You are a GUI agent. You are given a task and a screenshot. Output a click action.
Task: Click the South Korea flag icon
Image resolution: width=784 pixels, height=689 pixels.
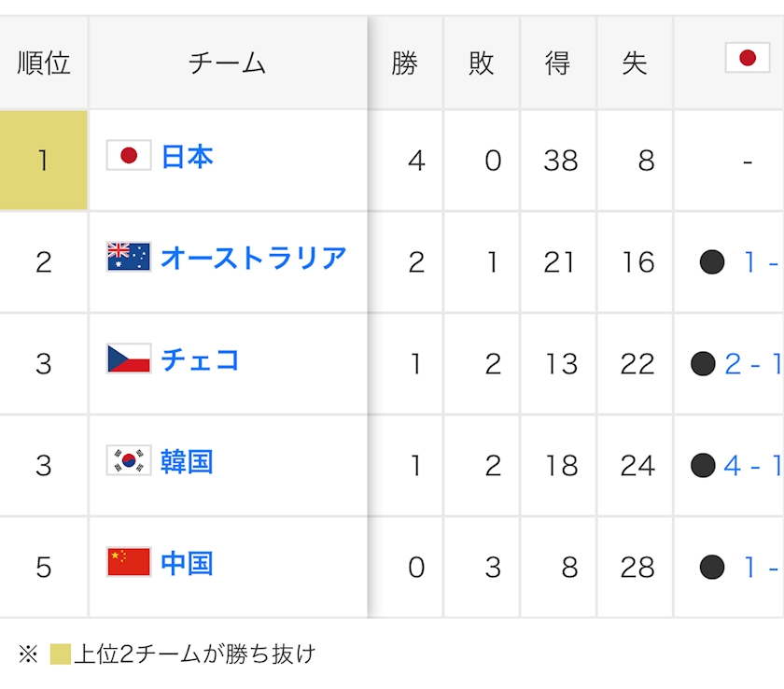coord(129,460)
